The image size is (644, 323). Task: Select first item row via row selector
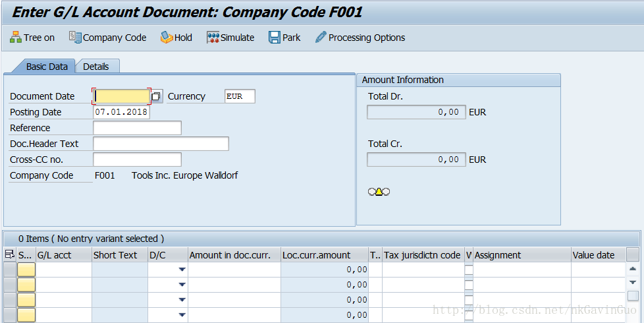pyautogui.click(x=10, y=270)
